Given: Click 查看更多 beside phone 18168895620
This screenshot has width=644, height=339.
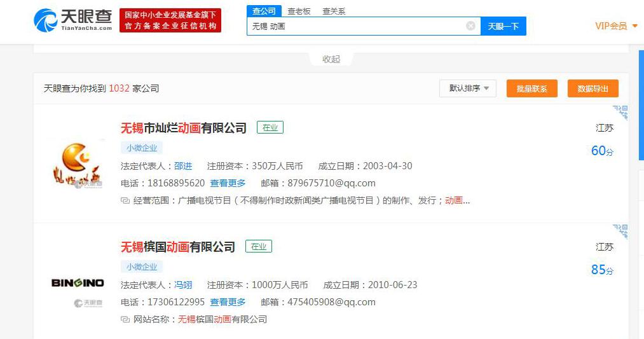Looking at the screenshot, I should (x=228, y=183).
